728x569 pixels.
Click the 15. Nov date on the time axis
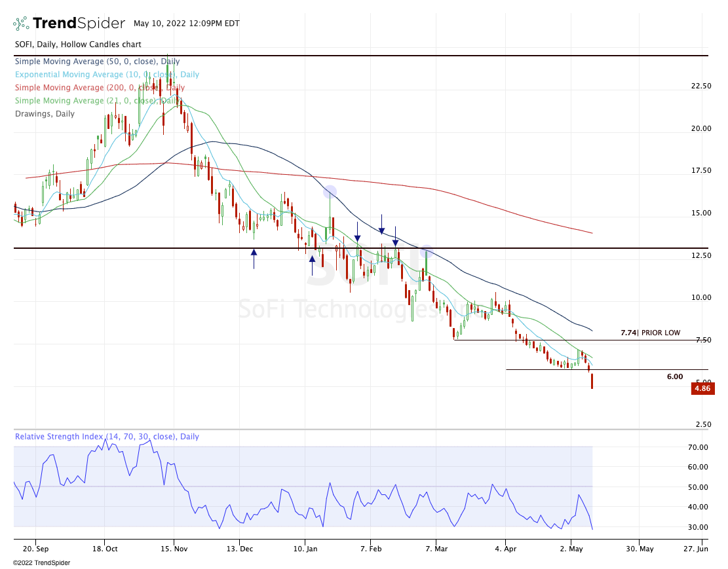174,548
